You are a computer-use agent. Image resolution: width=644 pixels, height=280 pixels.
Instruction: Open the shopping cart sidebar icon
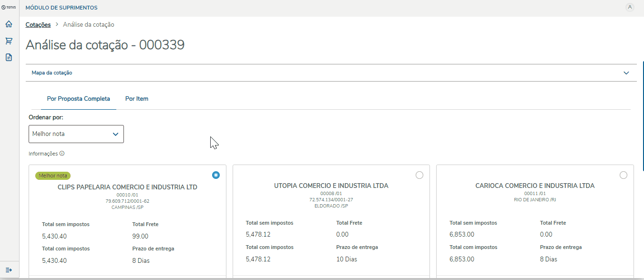pos(9,41)
